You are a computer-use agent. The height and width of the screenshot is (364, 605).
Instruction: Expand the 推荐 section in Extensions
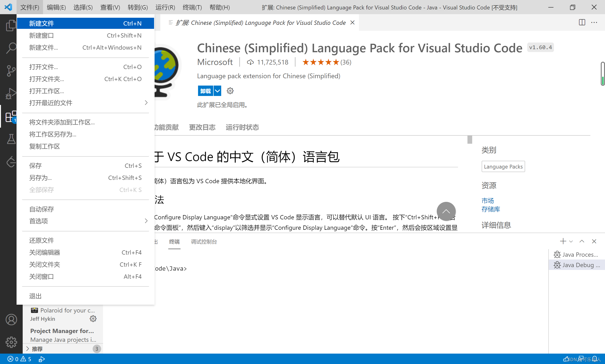click(63, 349)
